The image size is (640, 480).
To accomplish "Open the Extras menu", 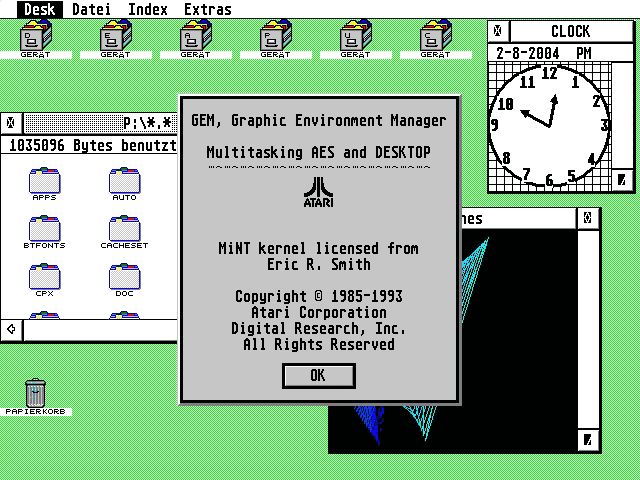I will pos(208,9).
